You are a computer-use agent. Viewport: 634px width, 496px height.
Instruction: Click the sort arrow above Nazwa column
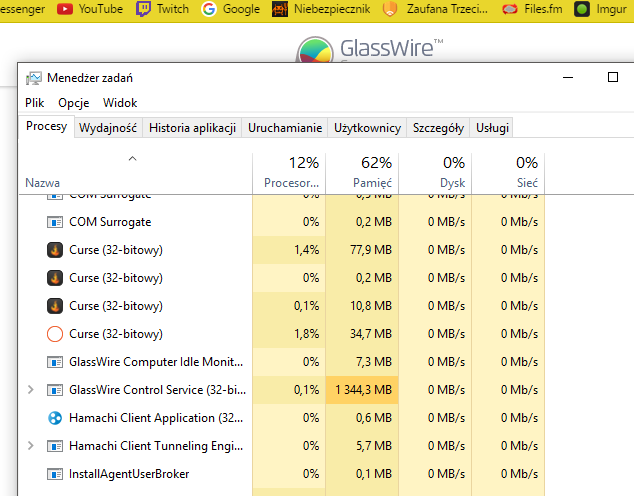tap(133, 159)
